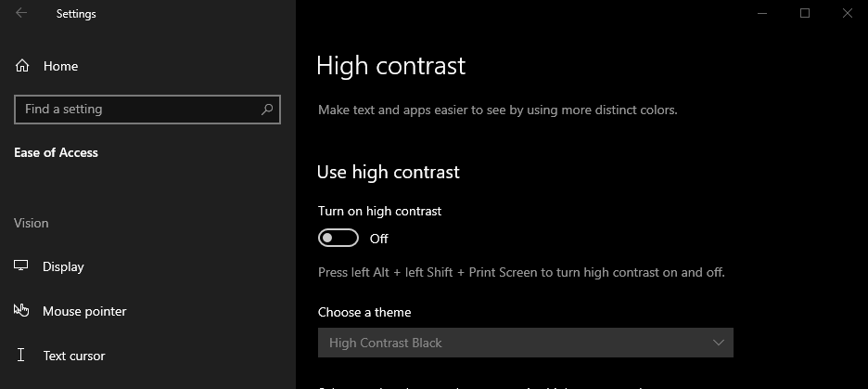868x389 pixels.
Task: Click the High contrast page title
Action: (390, 65)
